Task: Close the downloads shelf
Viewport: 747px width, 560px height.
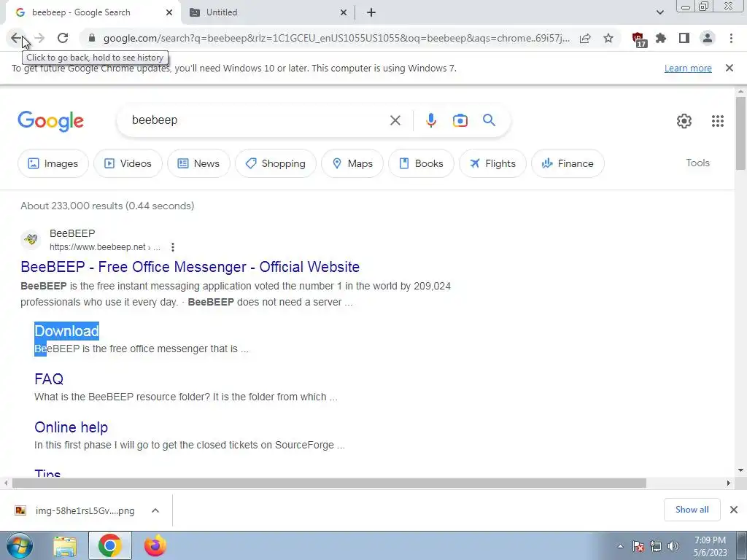Action: click(x=734, y=510)
